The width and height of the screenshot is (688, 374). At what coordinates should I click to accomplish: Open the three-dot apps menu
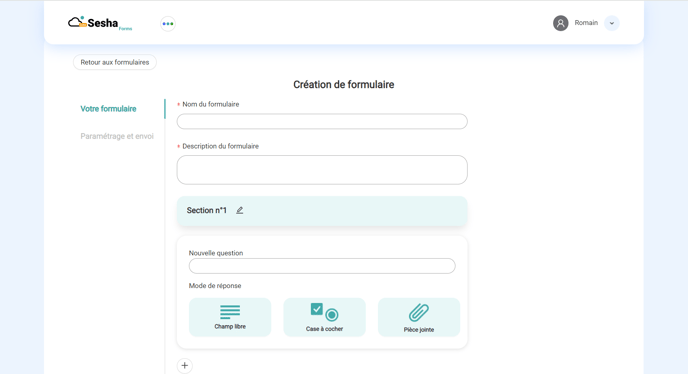[168, 24]
